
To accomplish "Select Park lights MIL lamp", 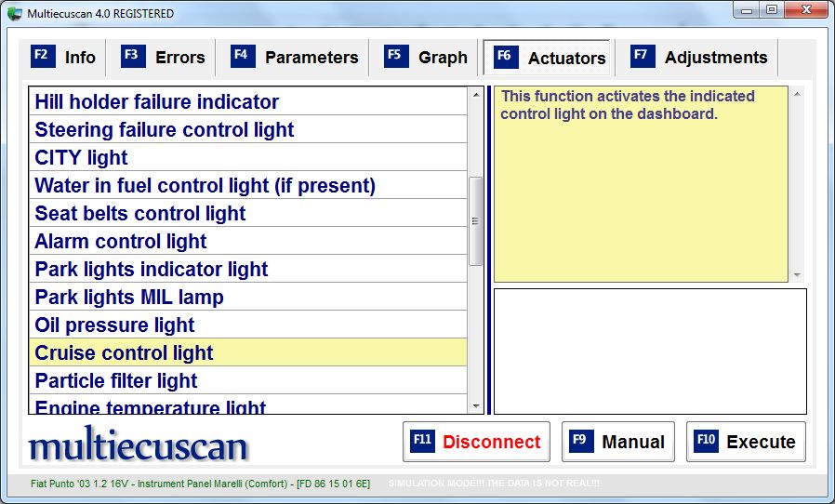I will coord(248,297).
